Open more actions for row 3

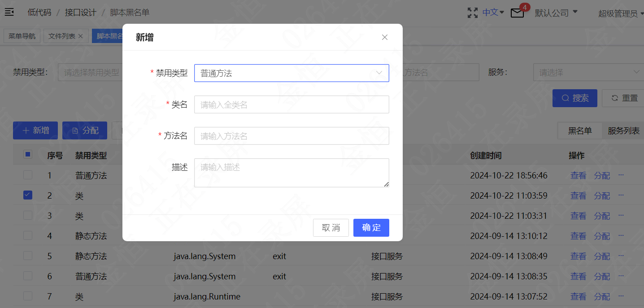click(621, 215)
